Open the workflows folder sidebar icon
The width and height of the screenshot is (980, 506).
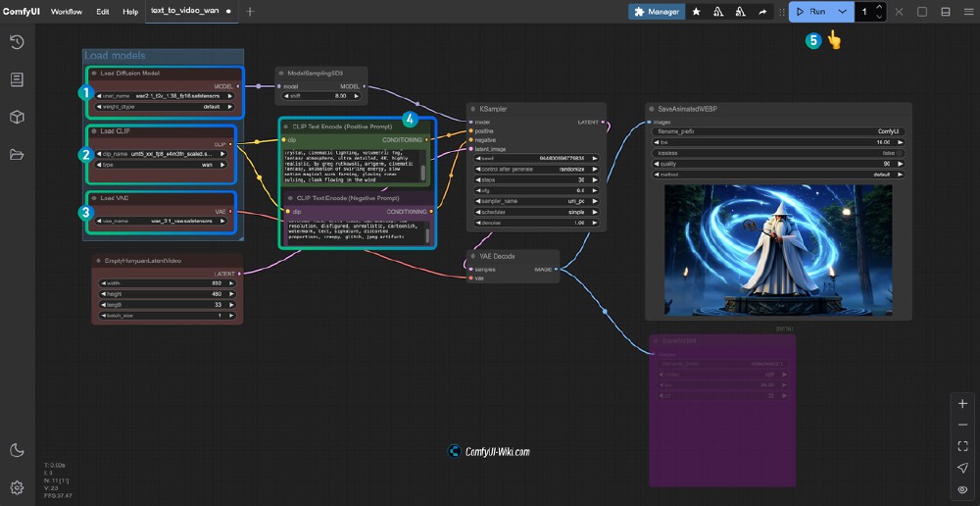click(17, 155)
